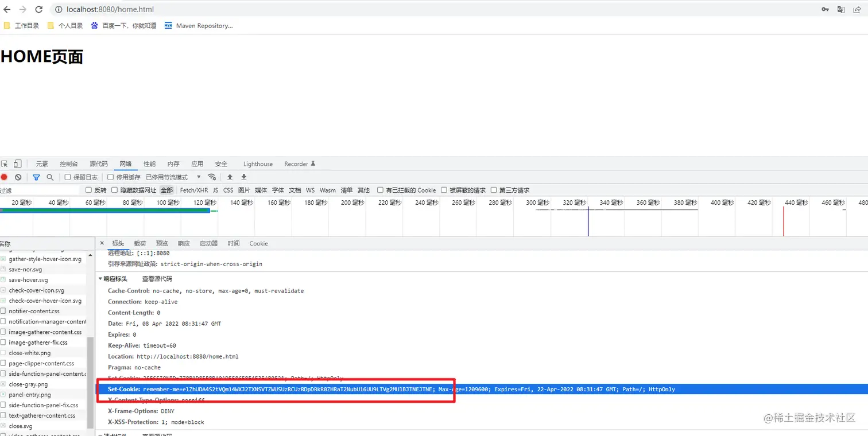Click the address bar URL localhost:8080/home.html
This screenshot has width=868, height=436.
pos(110,9)
